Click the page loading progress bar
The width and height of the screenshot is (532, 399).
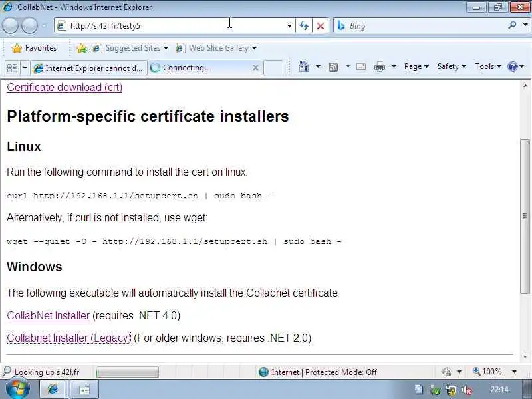(x=127, y=372)
